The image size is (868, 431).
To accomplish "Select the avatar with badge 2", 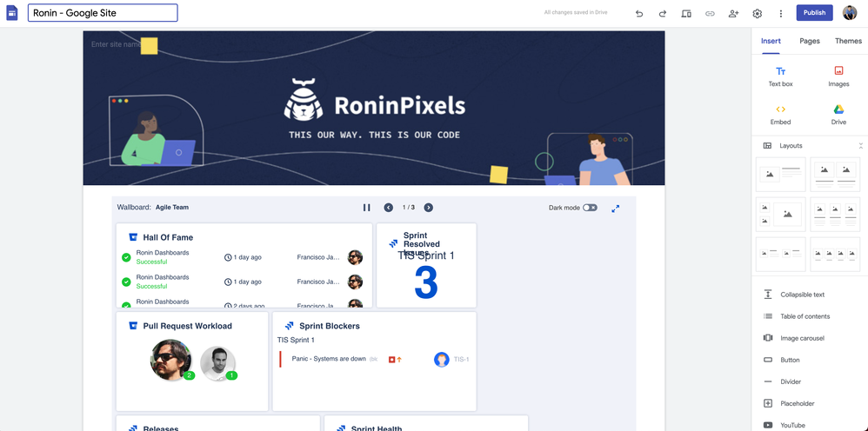I will point(171,361).
